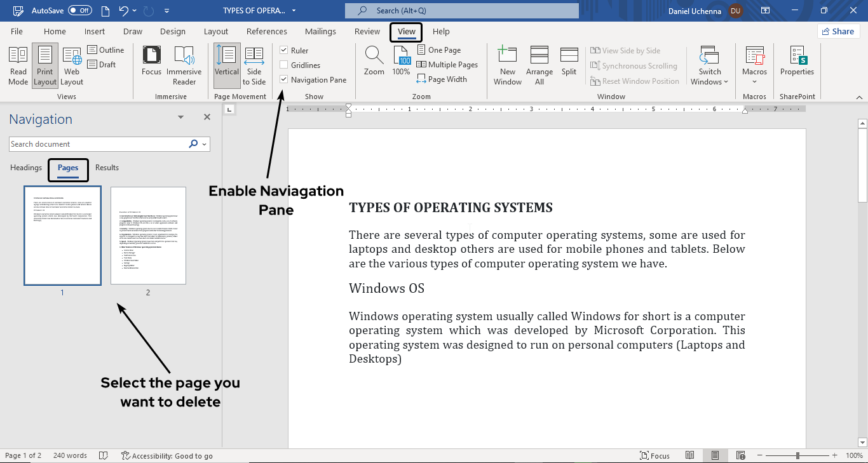This screenshot has width=868, height=463.
Task: Open search options dropdown in Navigation
Action: pos(204,144)
